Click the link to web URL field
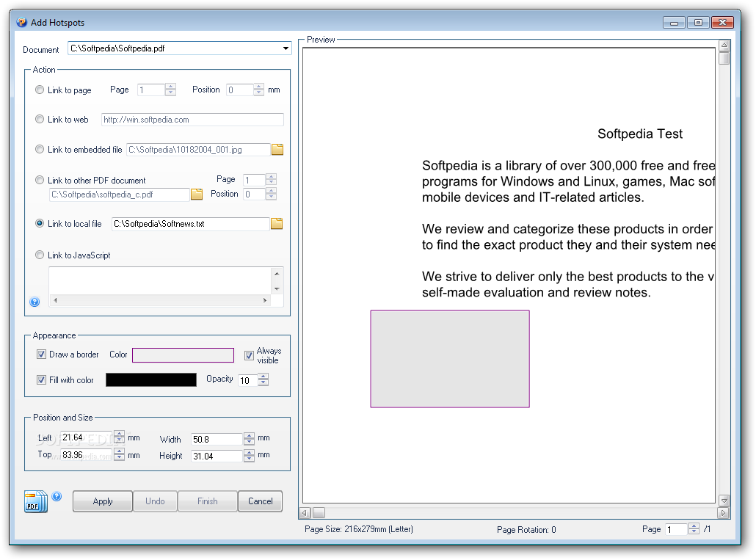756x560 pixels. click(192, 120)
